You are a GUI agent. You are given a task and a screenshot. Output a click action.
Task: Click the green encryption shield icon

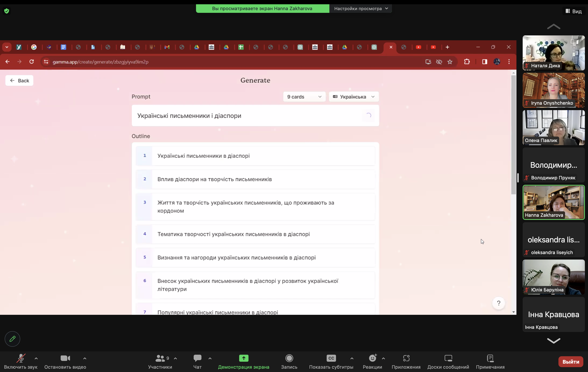point(7,11)
